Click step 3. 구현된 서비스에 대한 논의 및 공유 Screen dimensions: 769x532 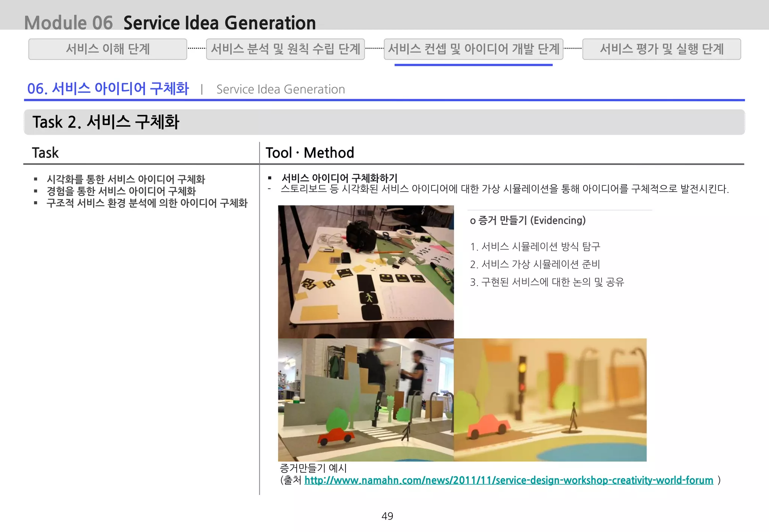coord(547,282)
